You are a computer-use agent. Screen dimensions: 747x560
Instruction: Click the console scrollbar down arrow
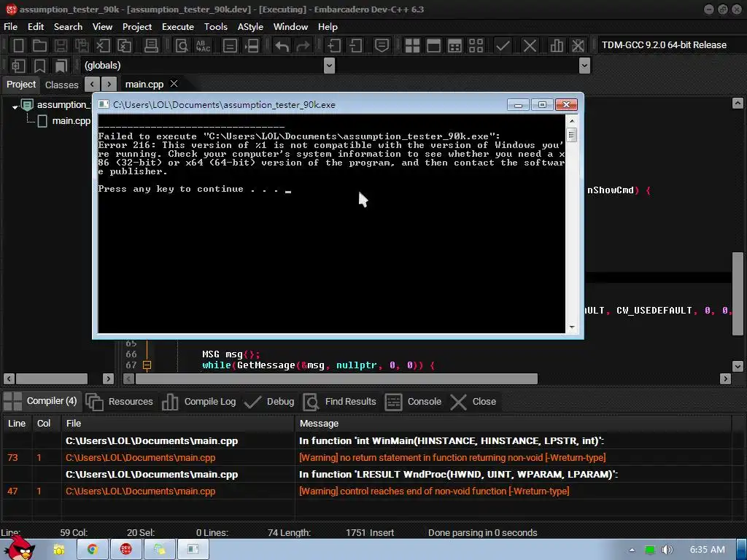(572, 327)
